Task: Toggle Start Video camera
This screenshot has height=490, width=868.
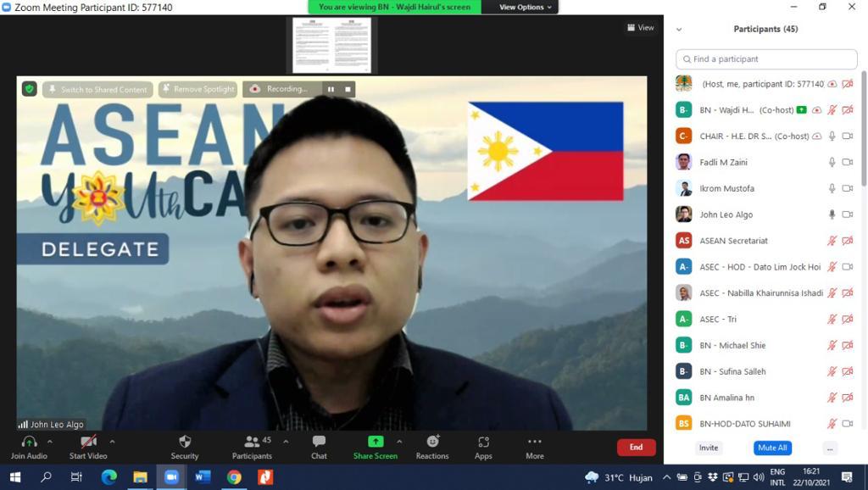Action: tap(88, 442)
